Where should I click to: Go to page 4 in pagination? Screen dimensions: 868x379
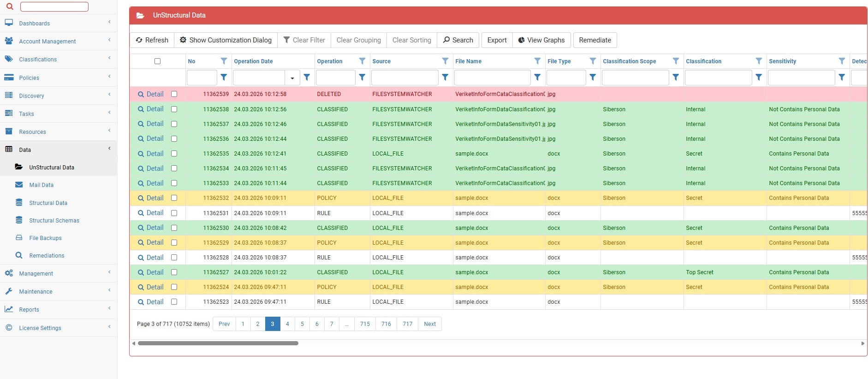point(287,324)
